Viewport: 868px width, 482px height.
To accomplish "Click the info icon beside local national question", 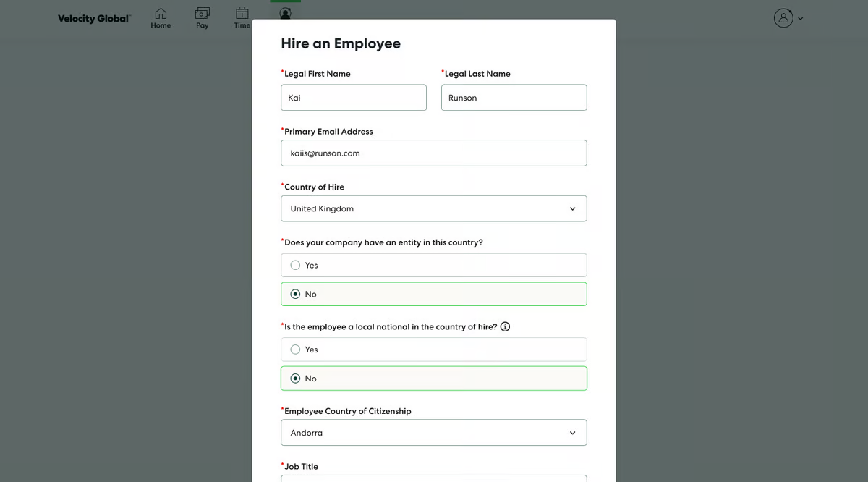I will 505,326.
